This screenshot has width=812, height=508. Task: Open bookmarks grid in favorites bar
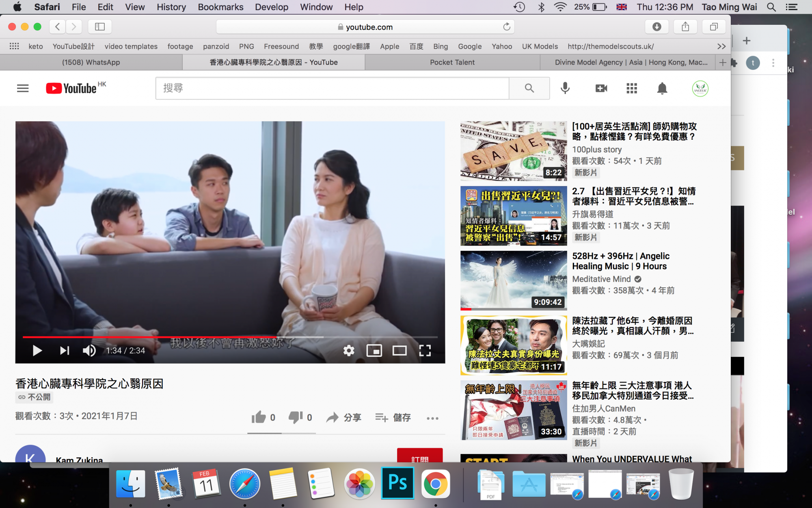(x=14, y=46)
